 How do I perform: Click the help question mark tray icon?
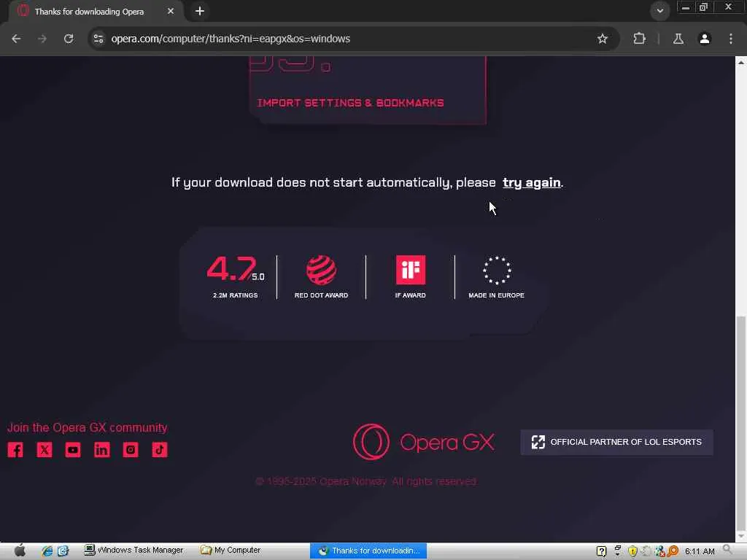coord(602,551)
